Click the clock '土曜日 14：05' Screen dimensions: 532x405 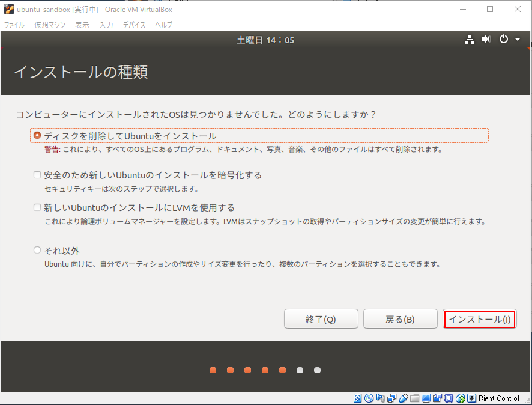[265, 40]
